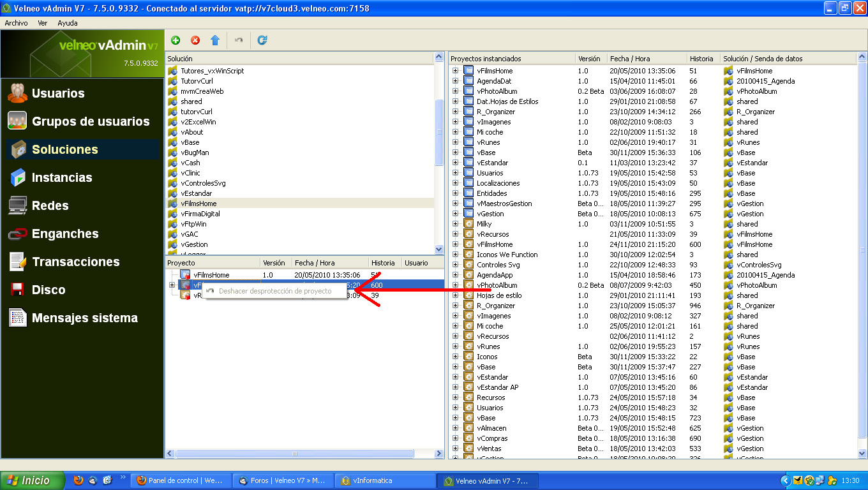Click the Solución column header
This screenshot has width=868, height=490.
(299, 59)
